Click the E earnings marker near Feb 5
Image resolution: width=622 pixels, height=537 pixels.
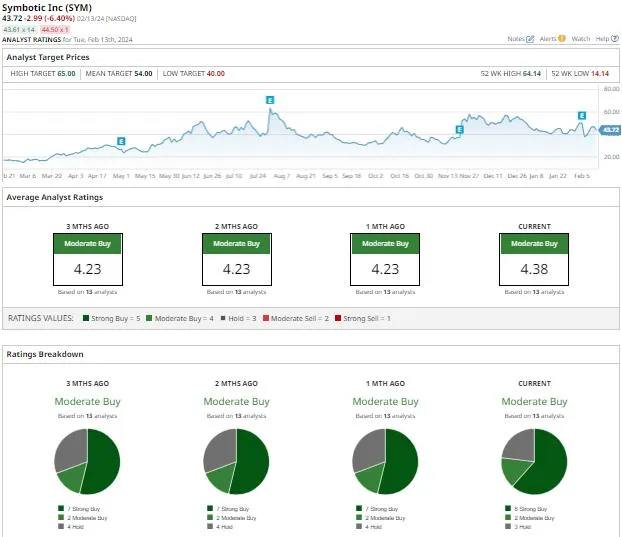coord(582,115)
